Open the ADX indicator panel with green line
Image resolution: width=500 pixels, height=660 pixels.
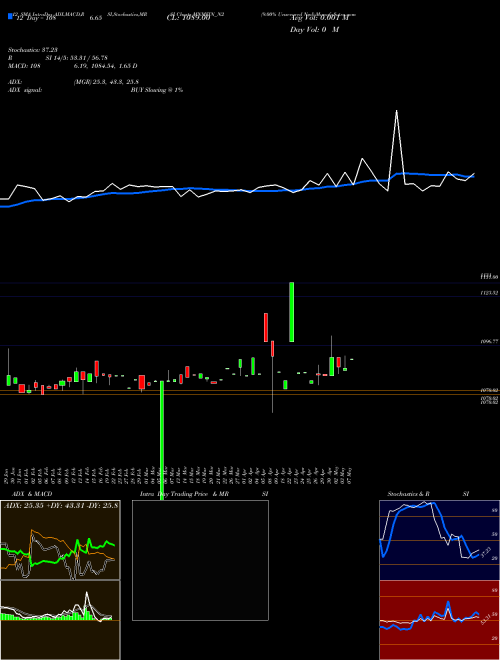(60, 540)
